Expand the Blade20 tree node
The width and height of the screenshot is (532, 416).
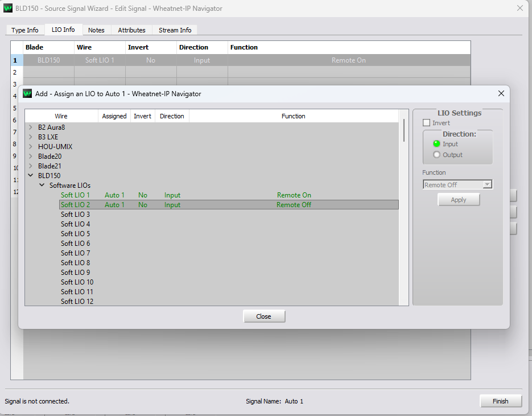click(x=31, y=156)
